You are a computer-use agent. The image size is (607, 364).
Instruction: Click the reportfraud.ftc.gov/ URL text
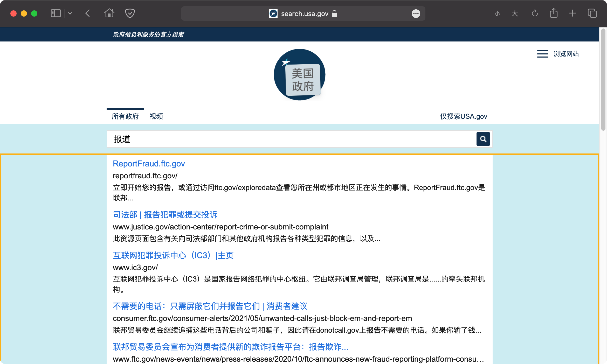[x=145, y=176]
